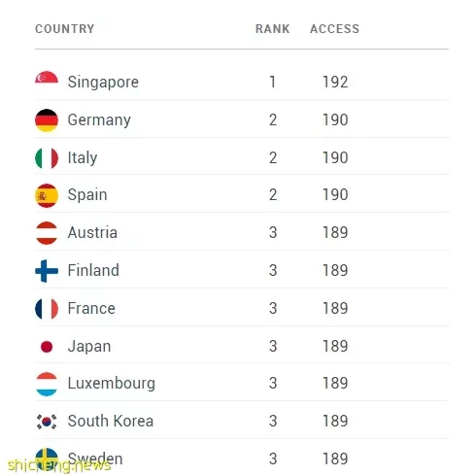
Task: Click the Singapore flag icon
Action: click(47, 78)
